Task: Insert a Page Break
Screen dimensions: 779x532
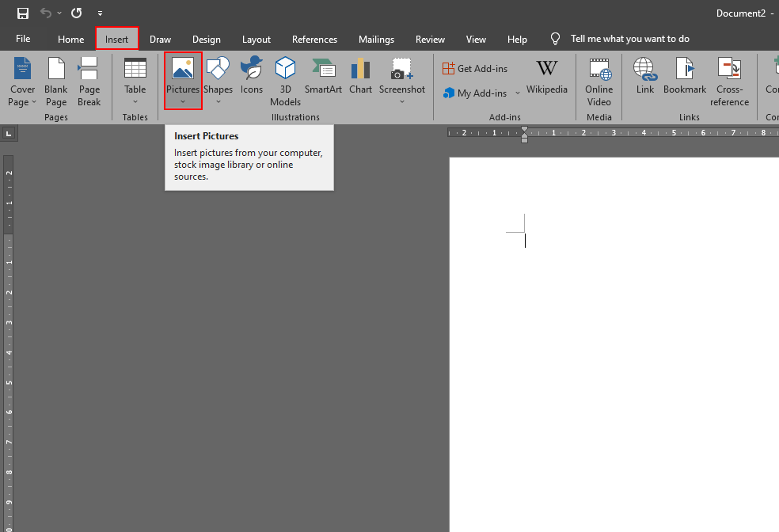Action: click(x=89, y=82)
